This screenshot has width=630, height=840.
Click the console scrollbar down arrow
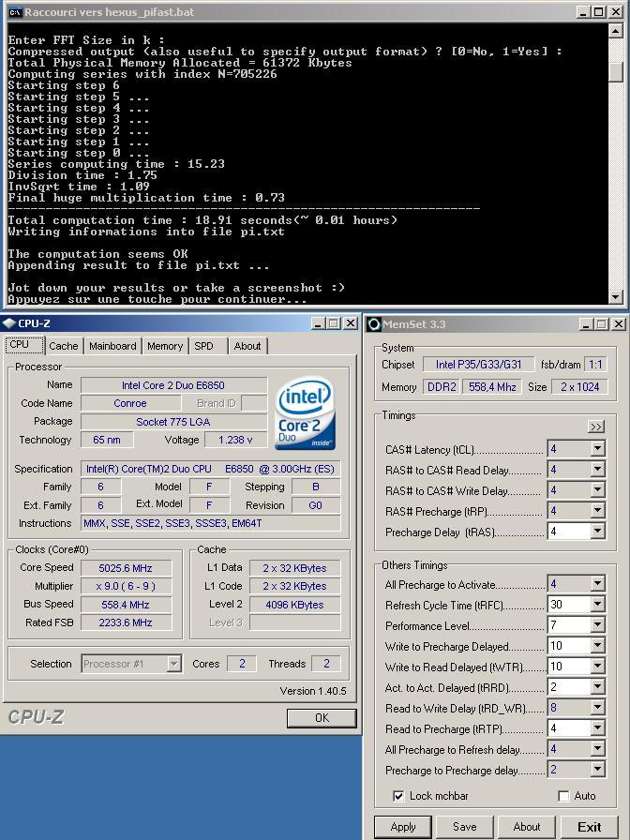click(x=616, y=296)
